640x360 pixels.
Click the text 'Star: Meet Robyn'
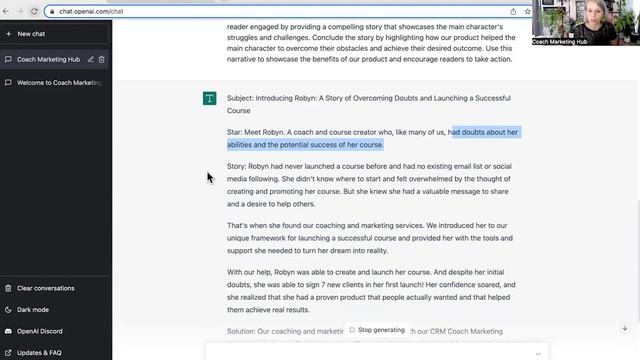pos(255,132)
